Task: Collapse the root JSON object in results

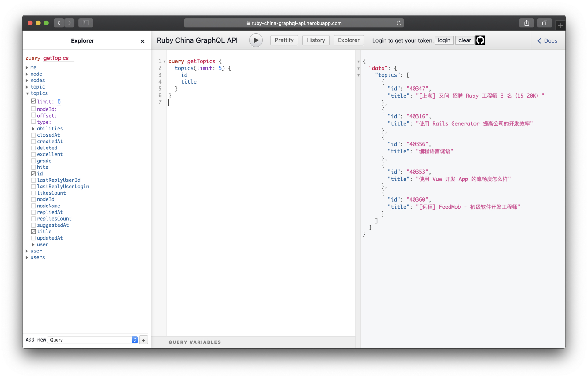Action: tap(358, 62)
